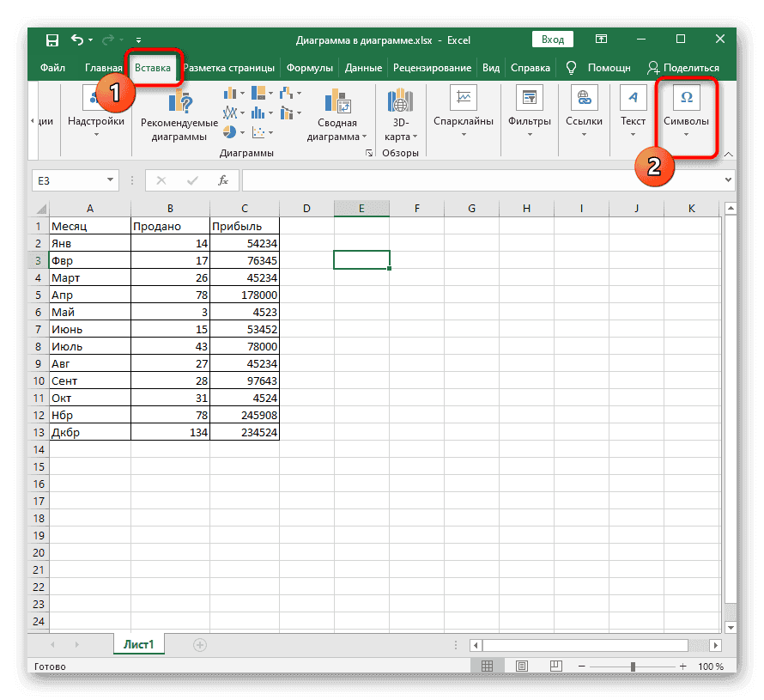Viewport: 764px width, 700px height.
Task: Open the Символы symbols group
Action: tap(686, 109)
